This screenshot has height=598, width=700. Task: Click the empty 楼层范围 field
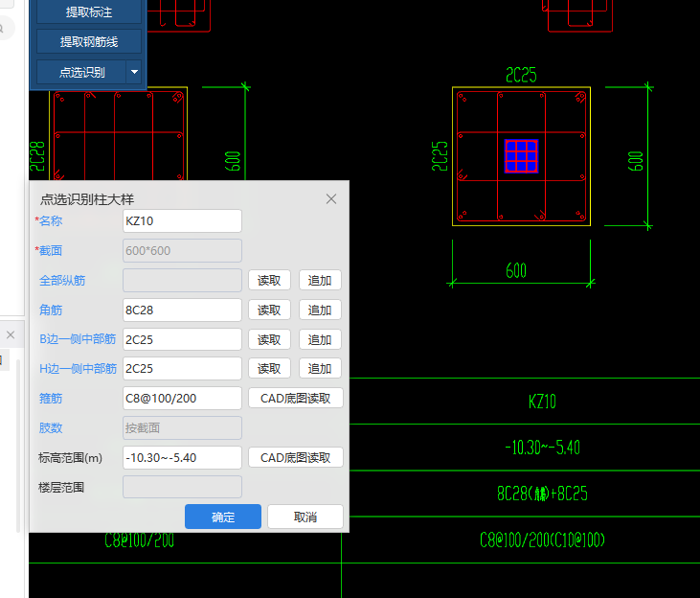tap(182, 487)
